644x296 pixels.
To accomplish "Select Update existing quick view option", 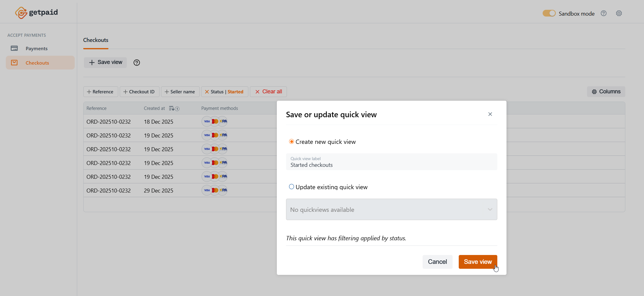I will coord(292,187).
